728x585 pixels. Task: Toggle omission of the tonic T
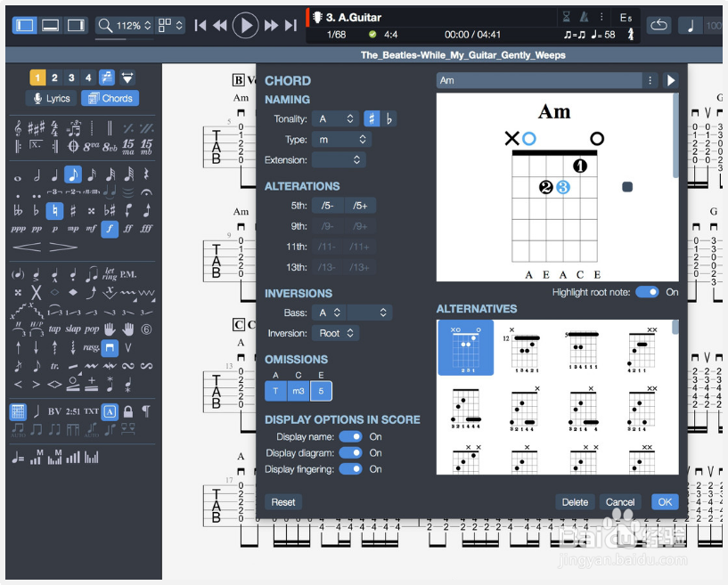coord(276,391)
